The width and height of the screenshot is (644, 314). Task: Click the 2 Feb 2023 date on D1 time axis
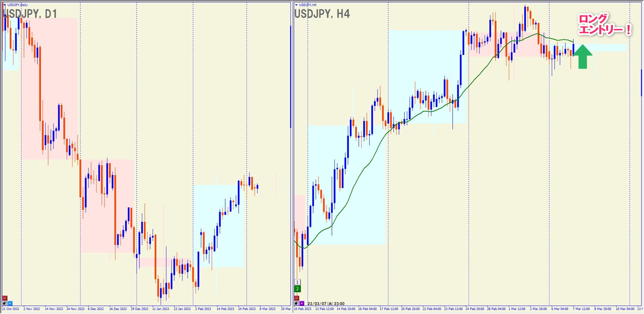pyautogui.click(x=203, y=309)
